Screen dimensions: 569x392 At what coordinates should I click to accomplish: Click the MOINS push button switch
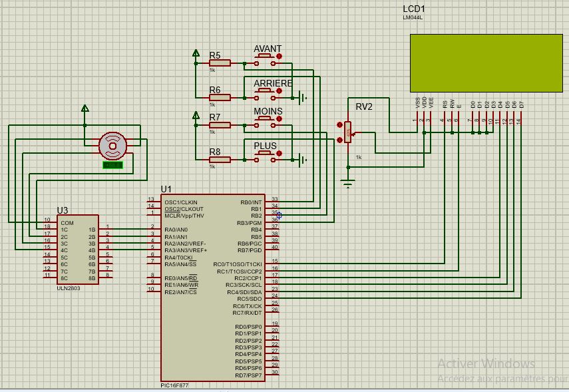265,122
